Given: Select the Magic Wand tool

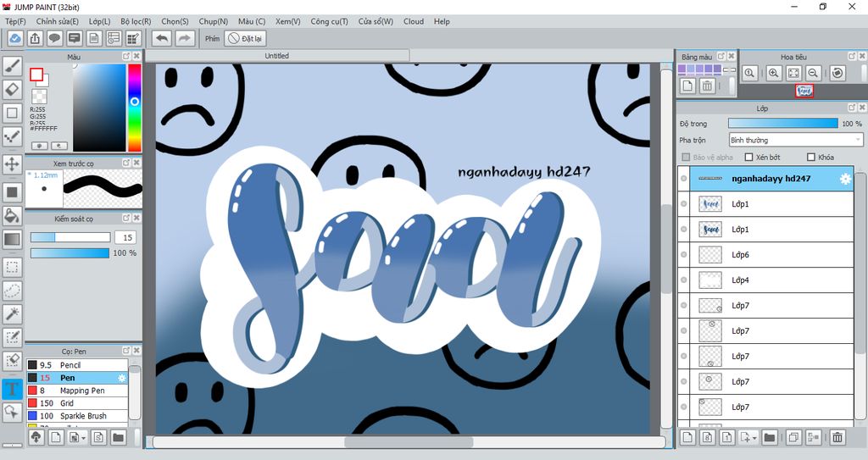Looking at the screenshot, I should tap(12, 313).
